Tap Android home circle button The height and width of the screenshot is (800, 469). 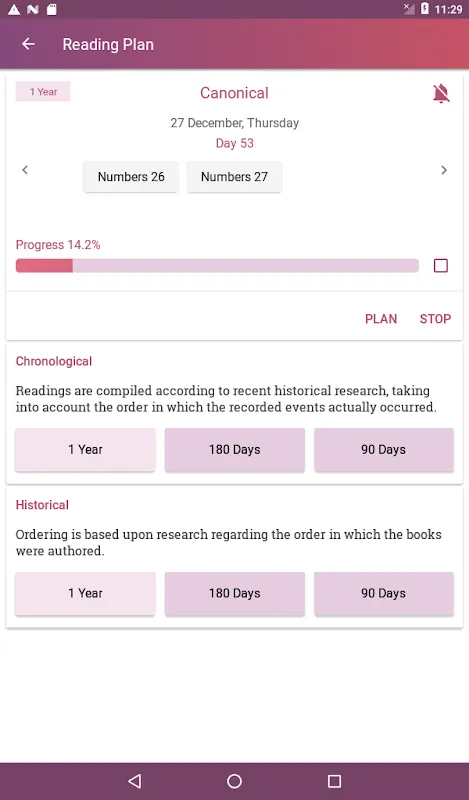pyautogui.click(x=234, y=781)
